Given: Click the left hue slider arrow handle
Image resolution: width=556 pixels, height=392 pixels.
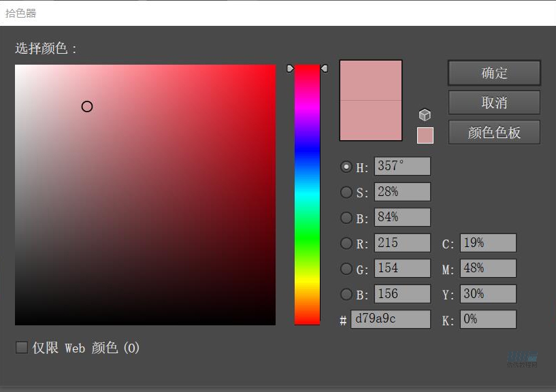Looking at the screenshot, I should [290, 69].
